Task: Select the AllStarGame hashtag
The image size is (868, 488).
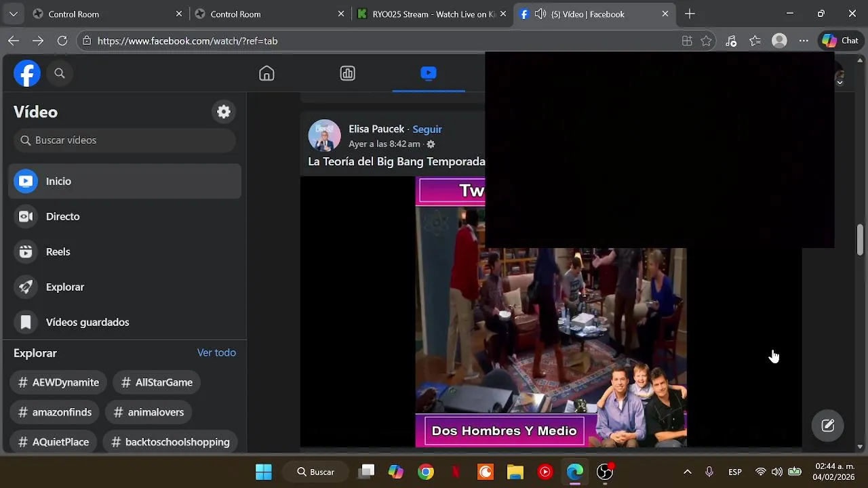Action: click(157, 382)
